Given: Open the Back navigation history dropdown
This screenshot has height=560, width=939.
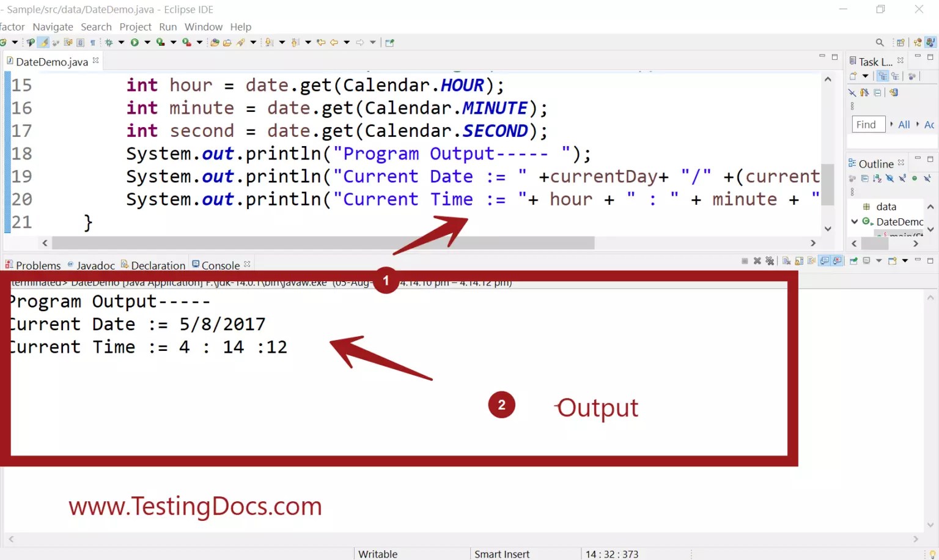Looking at the screenshot, I should (x=345, y=42).
